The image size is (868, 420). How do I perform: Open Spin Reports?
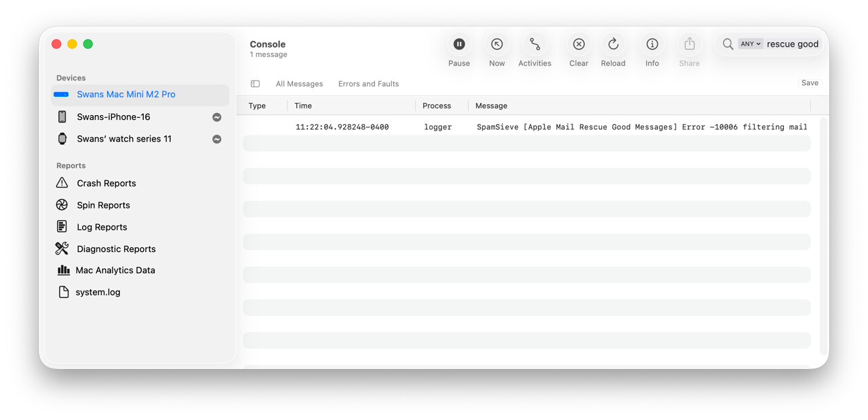(103, 205)
